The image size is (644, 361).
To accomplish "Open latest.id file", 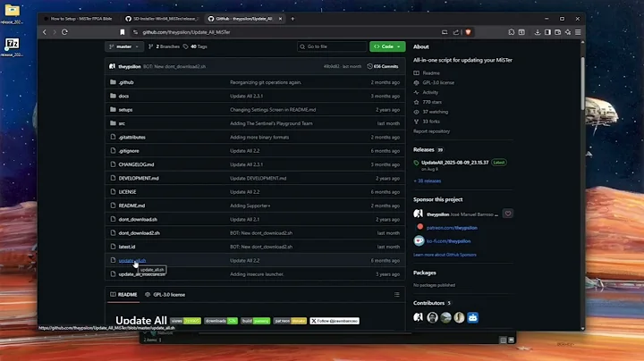I will pos(127,247).
